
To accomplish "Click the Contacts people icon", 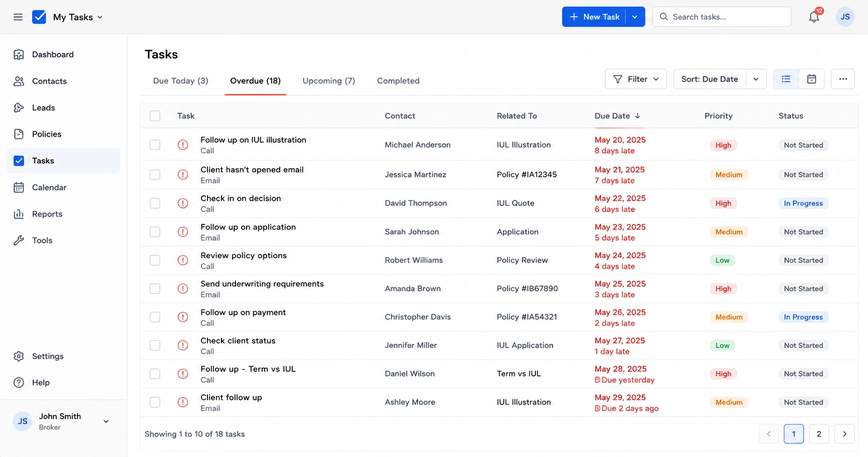I will pos(19,81).
